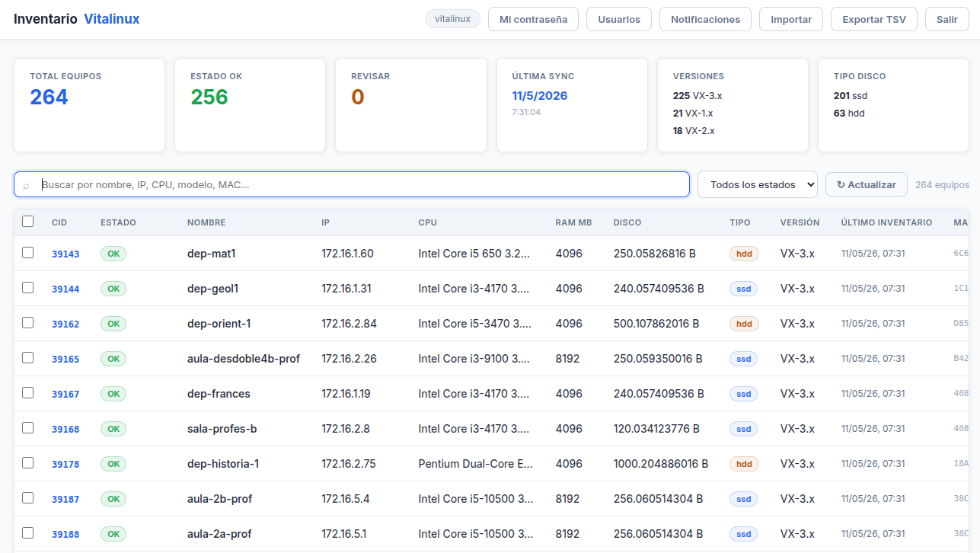Check the box for dep-frances row
Viewport: 980px width, 553px height.
coord(28,393)
